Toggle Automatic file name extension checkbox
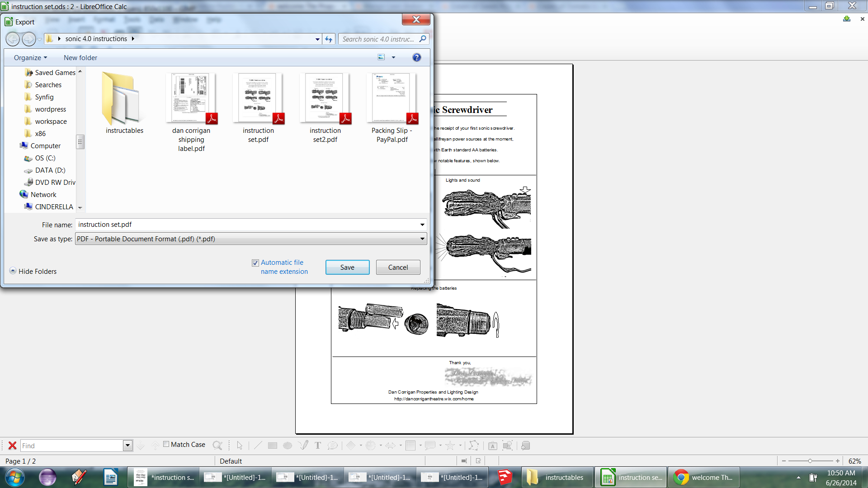The height and width of the screenshot is (488, 868). 255,263
